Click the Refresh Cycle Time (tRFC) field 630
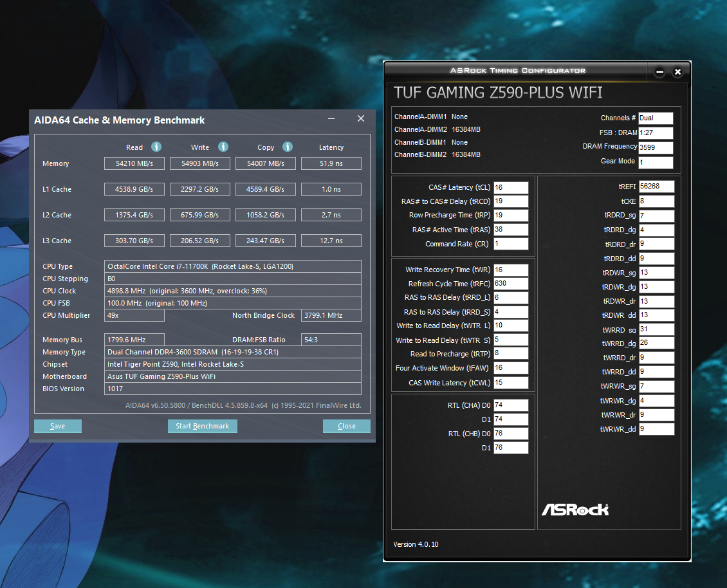Image resolution: width=727 pixels, height=588 pixels. pos(511,283)
